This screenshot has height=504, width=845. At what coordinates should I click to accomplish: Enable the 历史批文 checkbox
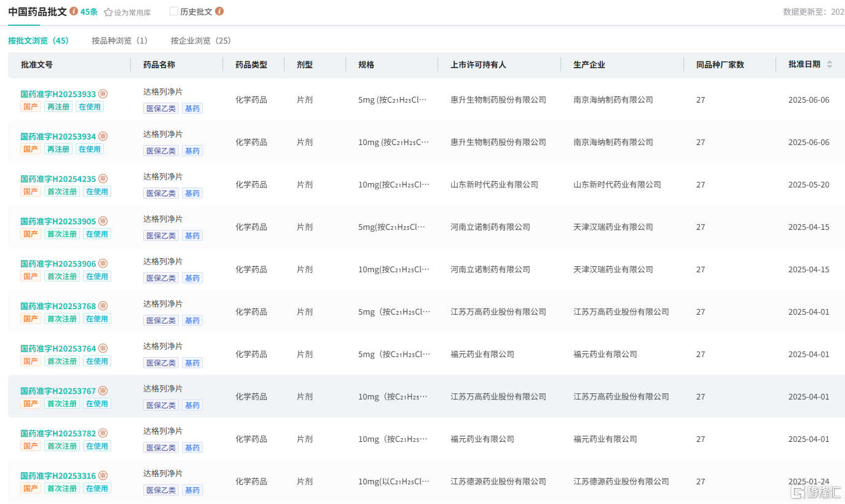(173, 11)
